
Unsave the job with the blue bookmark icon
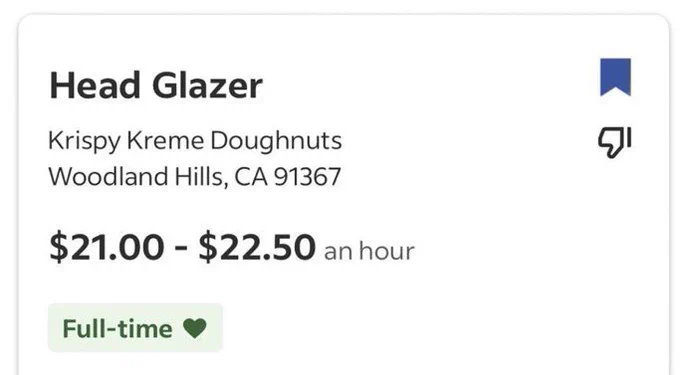615,77
